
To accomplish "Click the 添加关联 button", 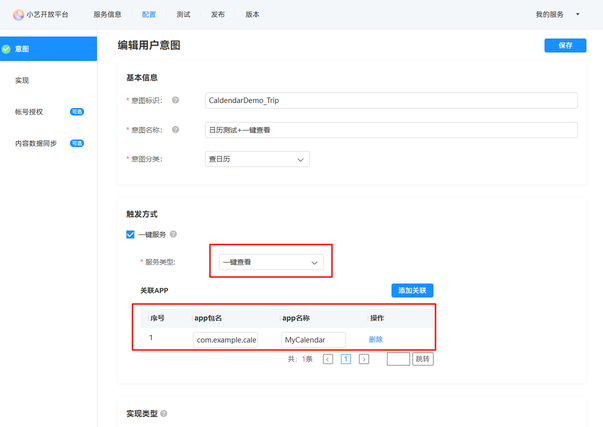I will (411, 290).
